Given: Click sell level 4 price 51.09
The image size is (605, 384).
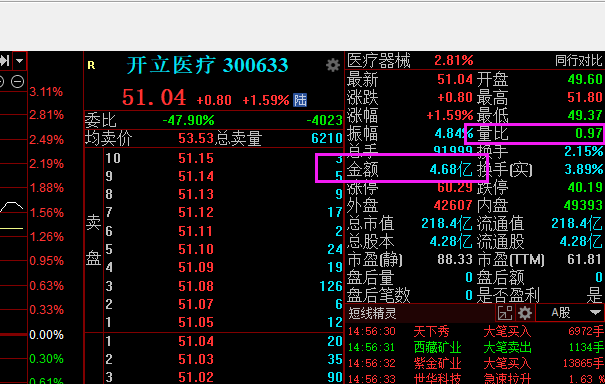Looking at the screenshot, I should 196,267.
